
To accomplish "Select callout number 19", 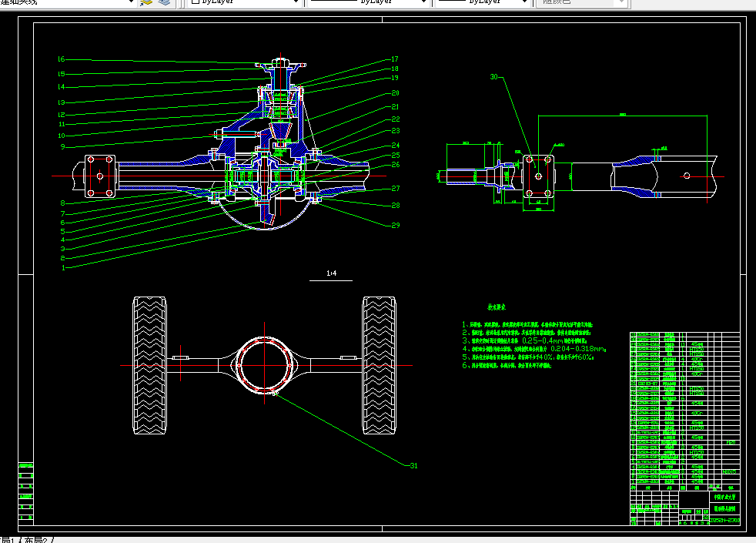I will (x=395, y=78).
